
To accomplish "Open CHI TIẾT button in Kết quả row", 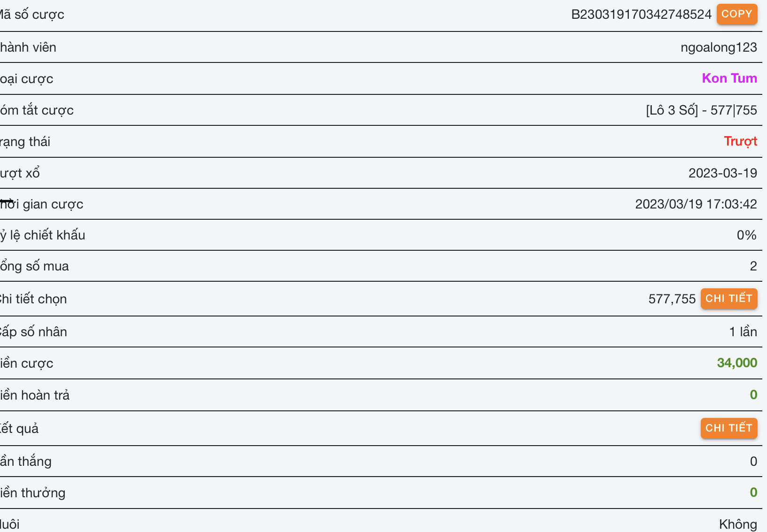I will coord(728,428).
